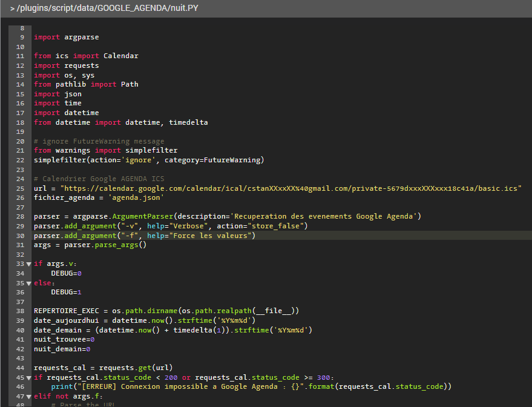Click the 'import json' line
The height and width of the screenshot is (407, 532).
click(x=57, y=94)
